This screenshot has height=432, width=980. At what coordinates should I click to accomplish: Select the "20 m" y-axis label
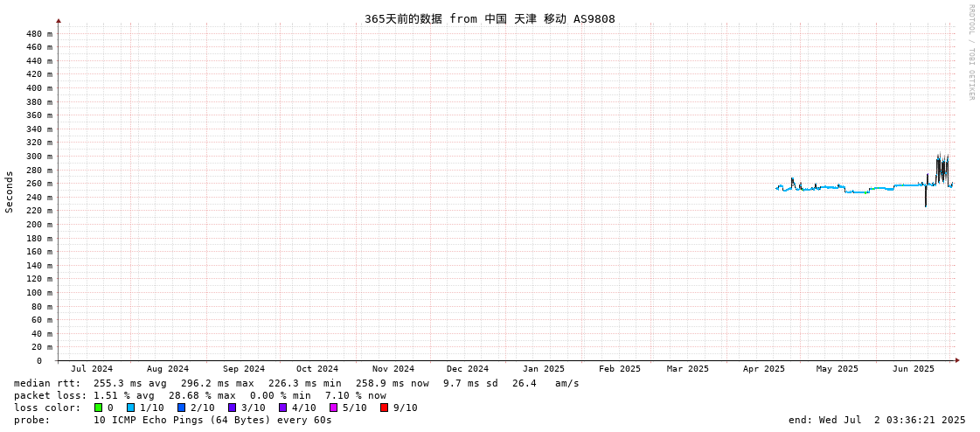[x=42, y=347]
